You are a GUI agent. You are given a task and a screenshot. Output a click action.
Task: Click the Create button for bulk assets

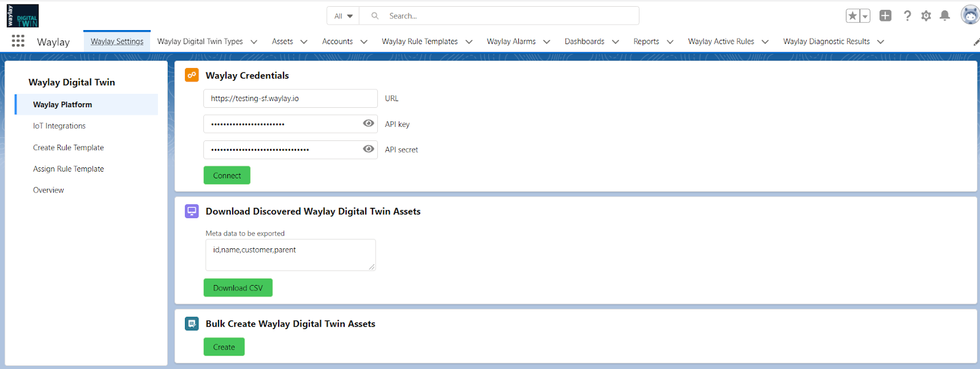click(x=224, y=347)
